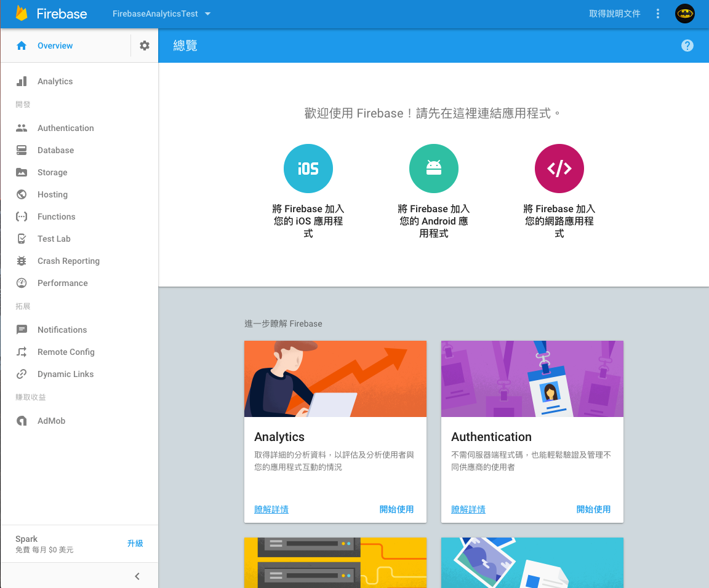Add Firebase to web app circle
This screenshot has width=709, height=588.
pos(559,169)
